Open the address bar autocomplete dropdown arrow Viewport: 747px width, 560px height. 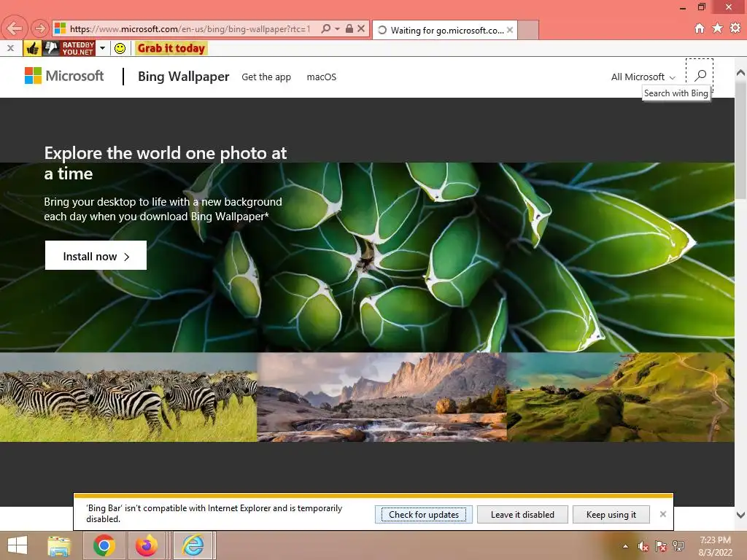pyautogui.click(x=337, y=28)
